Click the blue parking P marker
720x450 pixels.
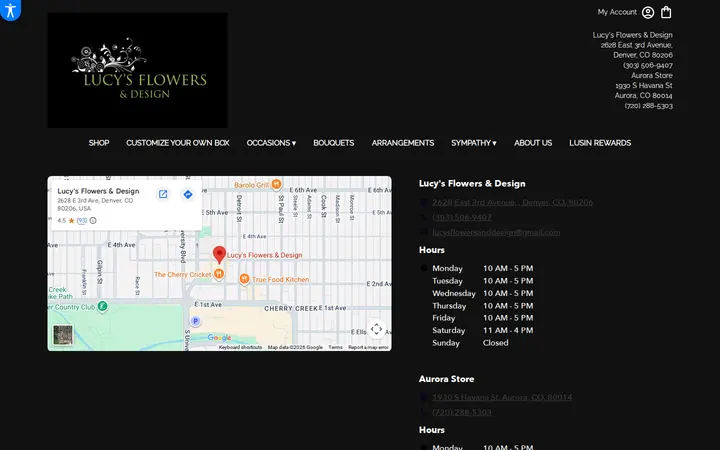[x=195, y=321]
